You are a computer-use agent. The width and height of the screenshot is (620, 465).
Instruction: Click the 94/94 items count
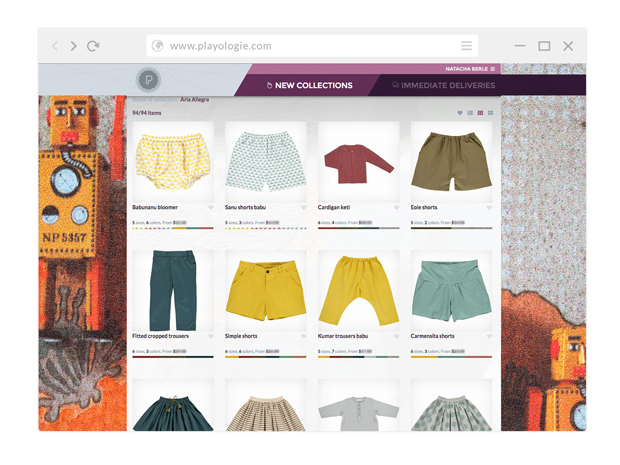click(147, 113)
